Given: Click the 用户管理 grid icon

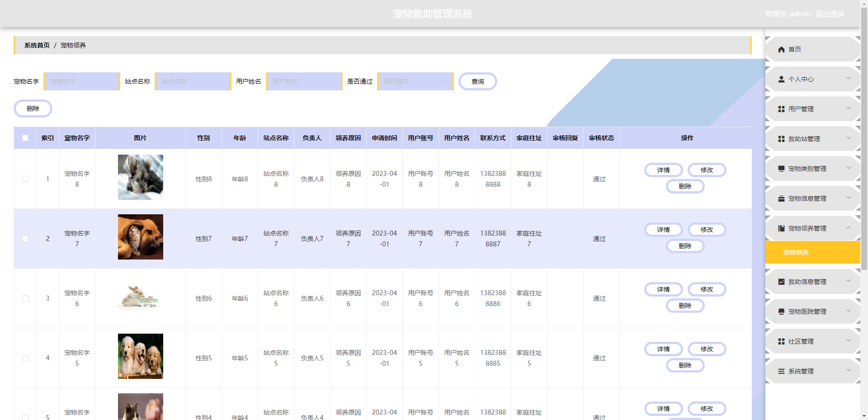Looking at the screenshot, I should click(781, 109).
